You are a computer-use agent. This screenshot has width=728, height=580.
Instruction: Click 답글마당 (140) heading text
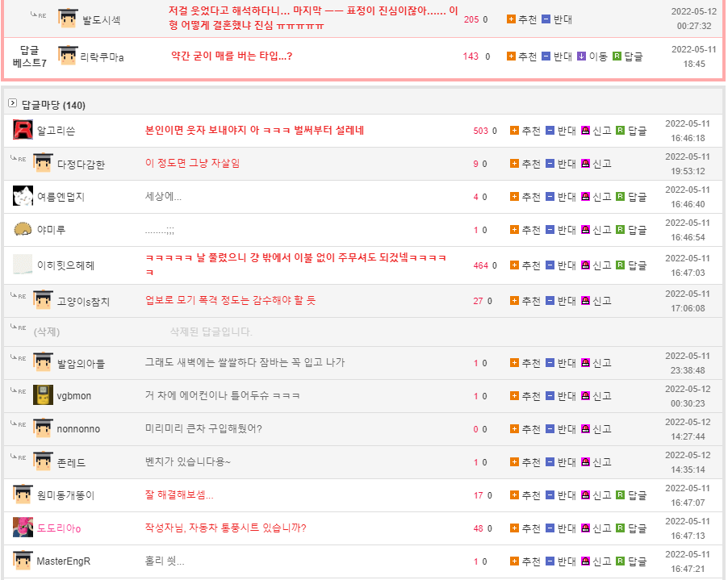coord(53,106)
